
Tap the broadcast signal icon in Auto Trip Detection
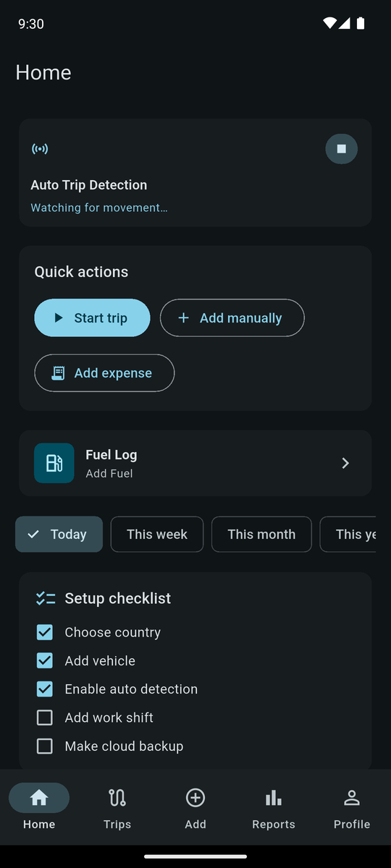pos(40,149)
